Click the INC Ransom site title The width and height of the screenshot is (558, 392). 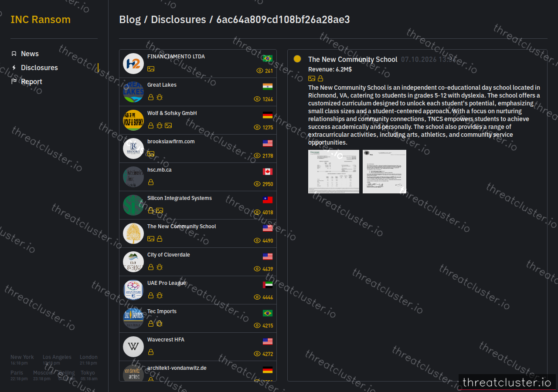point(41,20)
